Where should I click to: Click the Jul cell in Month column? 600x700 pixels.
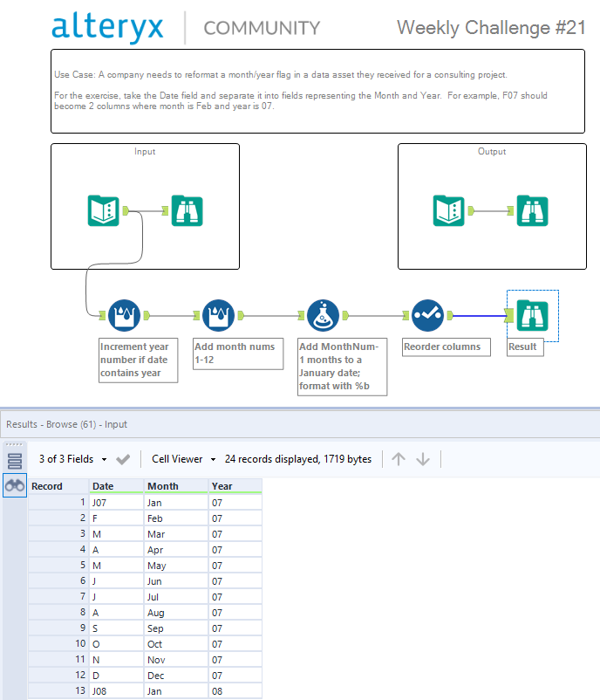click(176, 597)
